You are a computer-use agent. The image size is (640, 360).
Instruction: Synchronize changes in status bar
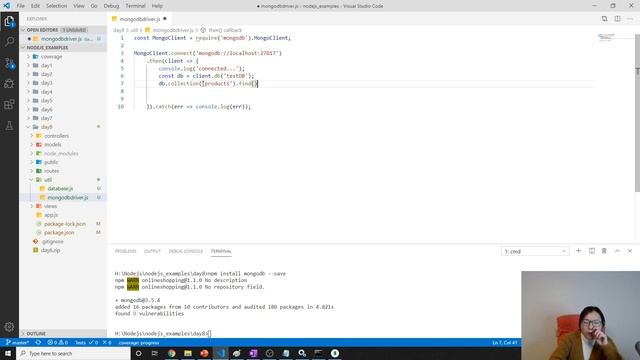[x=38, y=342]
